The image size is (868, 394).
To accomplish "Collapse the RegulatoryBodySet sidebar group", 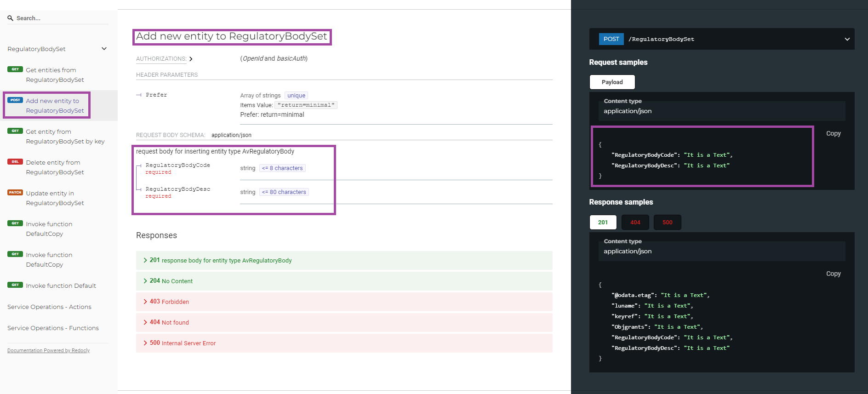I will click(104, 49).
